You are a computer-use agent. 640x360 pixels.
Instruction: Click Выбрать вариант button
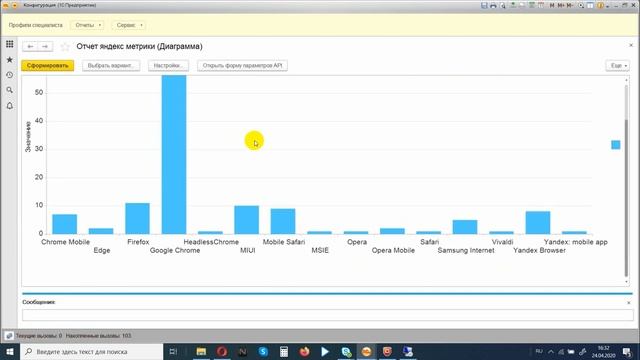click(x=111, y=66)
